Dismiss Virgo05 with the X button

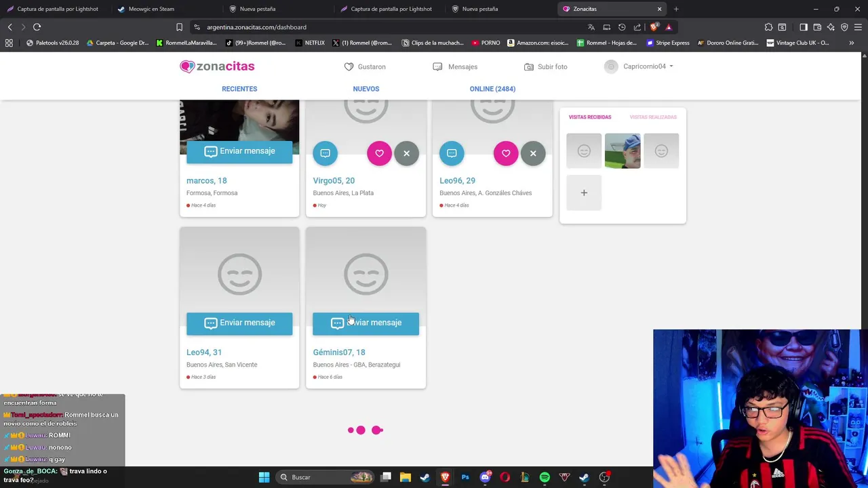tap(406, 153)
